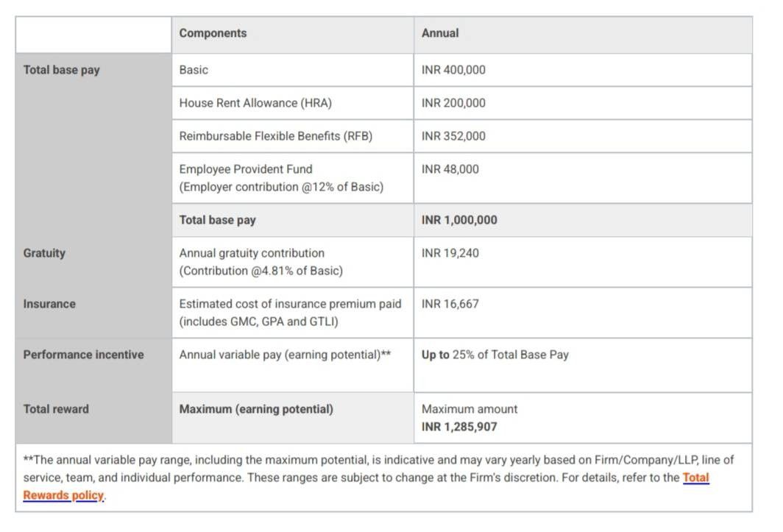Select the Annual variable pay cell
This screenshot has height=532, width=783.
click(x=293, y=365)
